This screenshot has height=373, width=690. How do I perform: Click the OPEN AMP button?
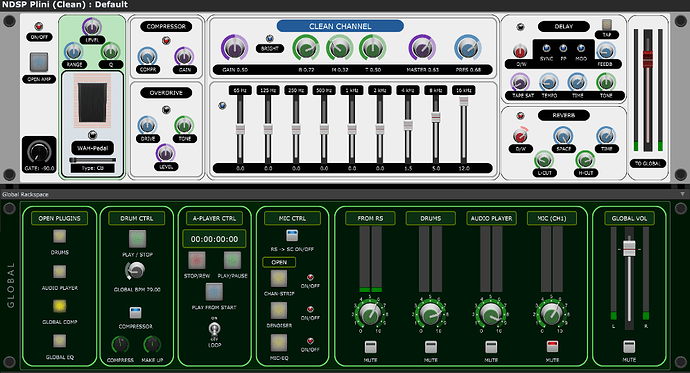pos(39,62)
